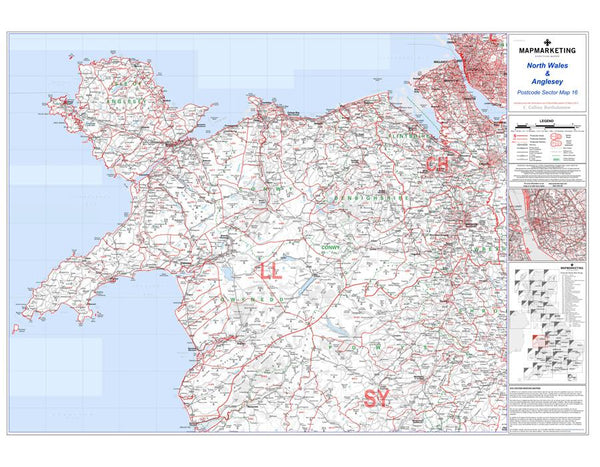The width and height of the screenshot is (600, 467).
Task: Click the DENBIGHSHIRE county label
Action: click(x=372, y=198)
